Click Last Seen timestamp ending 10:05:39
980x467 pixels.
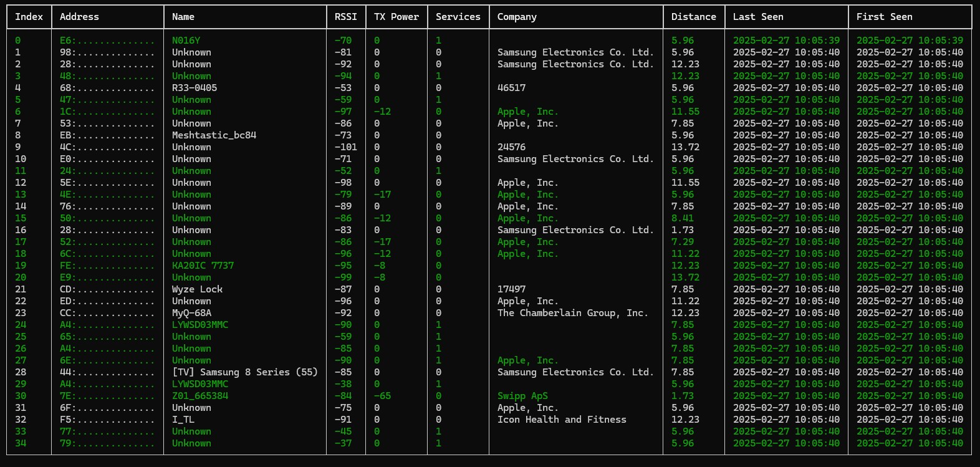coord(786,41)
